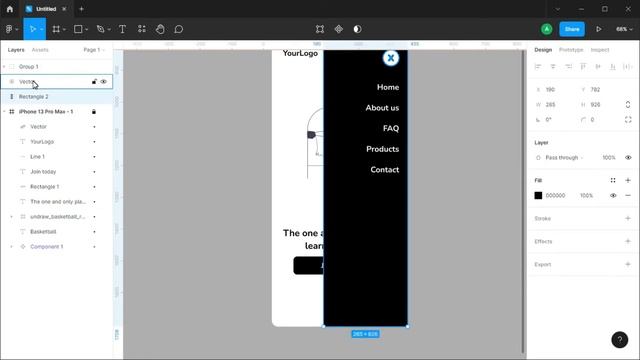Select the Rectangle shape tool

pos(78,29)
